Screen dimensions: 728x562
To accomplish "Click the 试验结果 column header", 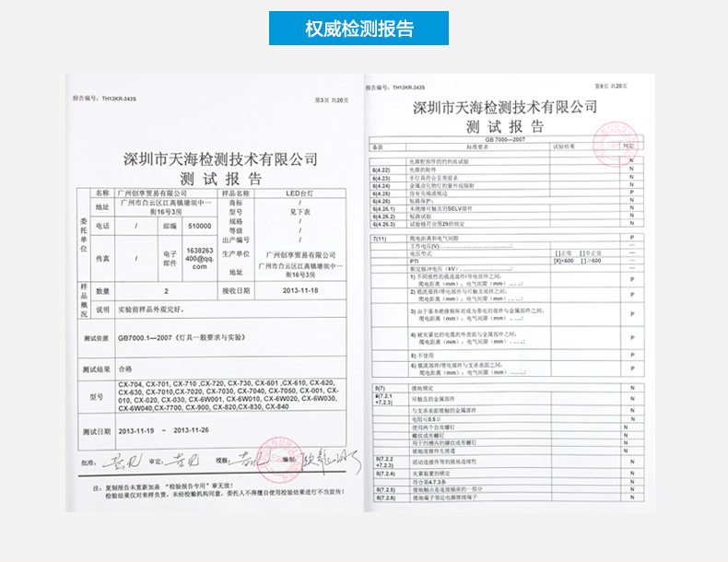I will point(564,146).
